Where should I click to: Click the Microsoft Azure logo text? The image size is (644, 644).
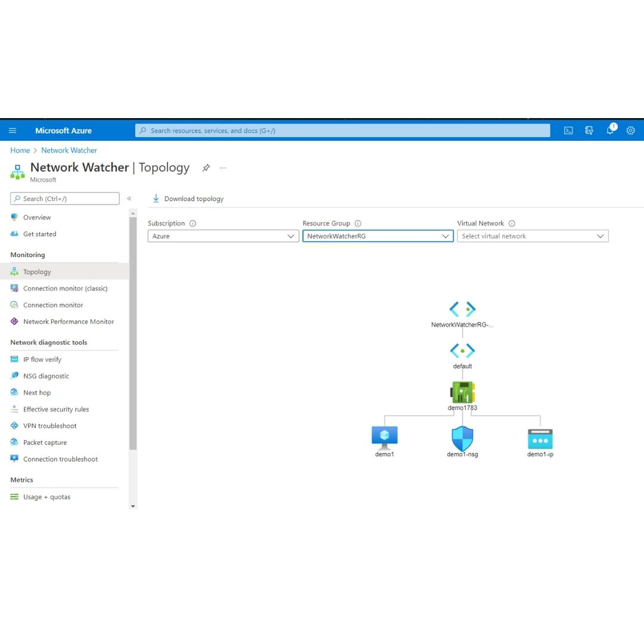coord(63,131)
